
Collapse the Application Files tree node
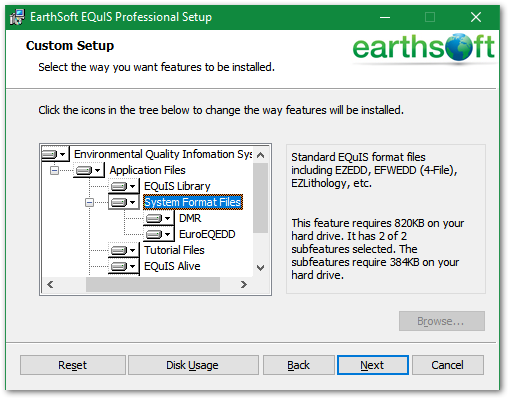click(x=54, y=170)
